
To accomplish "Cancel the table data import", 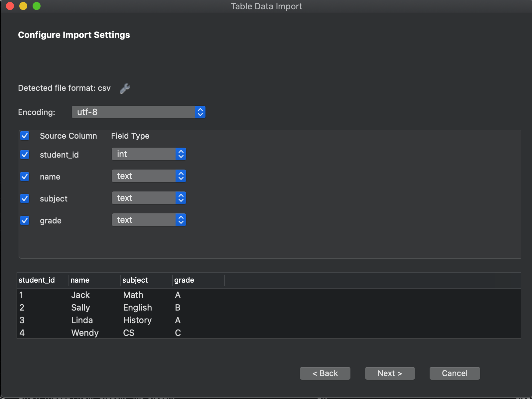I will 455,373.
